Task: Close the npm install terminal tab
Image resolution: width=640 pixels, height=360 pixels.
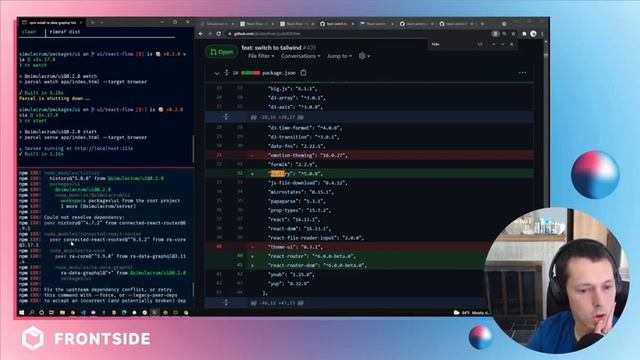Action: (81, 22)
